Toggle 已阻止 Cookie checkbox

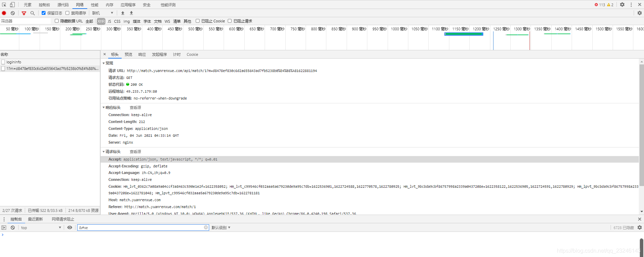198,21
